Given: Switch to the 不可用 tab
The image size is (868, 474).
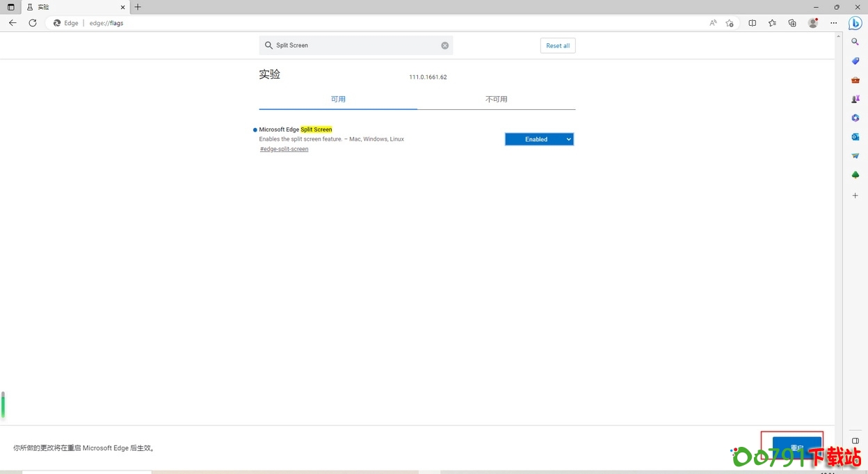Looking at the screenshot, I should [496, 100].
